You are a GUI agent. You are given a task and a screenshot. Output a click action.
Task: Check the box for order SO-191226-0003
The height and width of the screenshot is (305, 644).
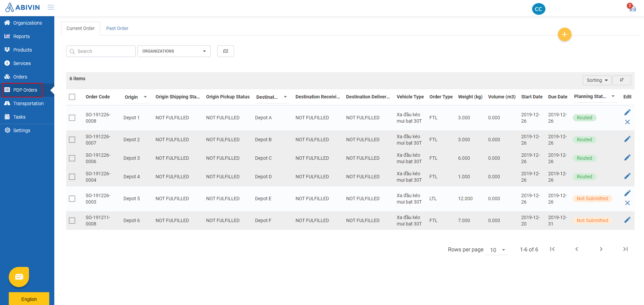tap(72, 199)
